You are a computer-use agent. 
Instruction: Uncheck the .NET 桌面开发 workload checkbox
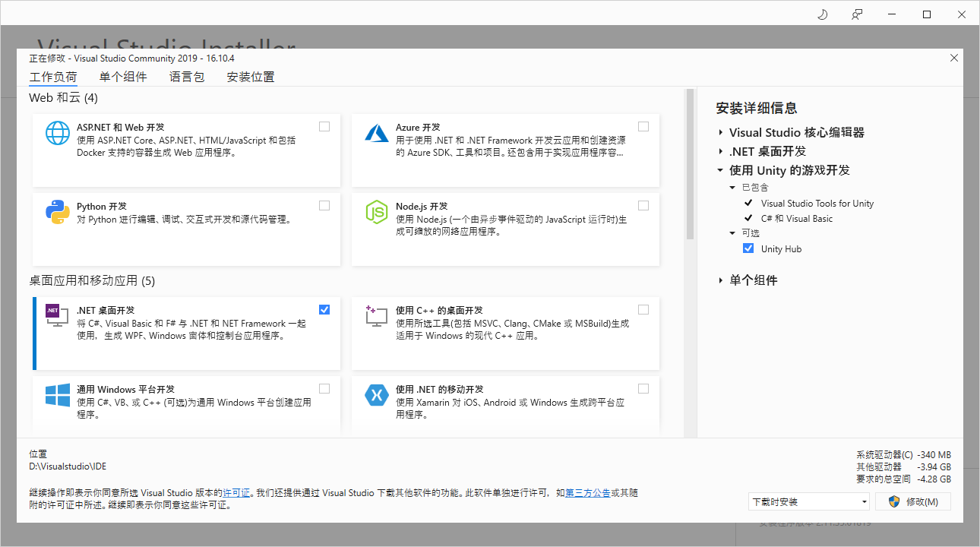pyautogui.click(x=324, y=309)
